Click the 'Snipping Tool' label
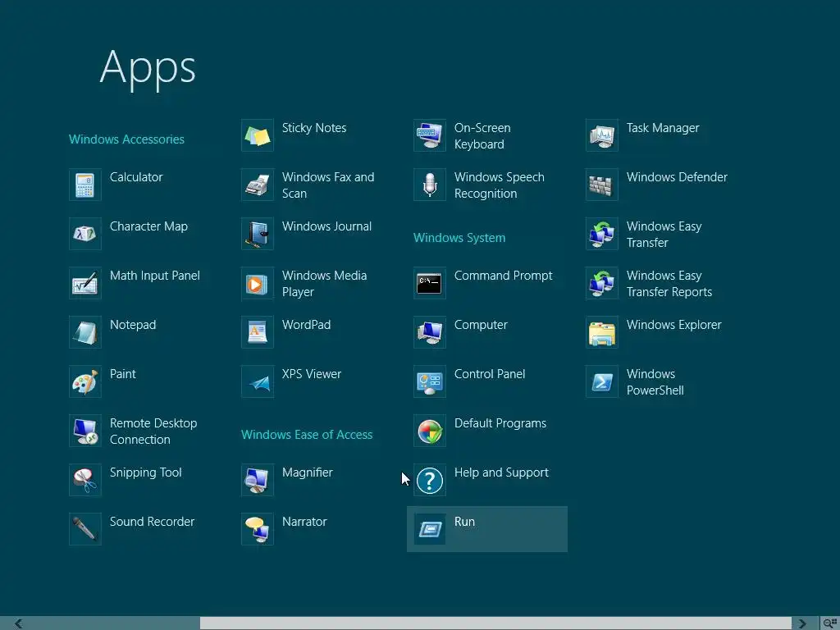Screen dimensions: 840x630 click(x=146, y=472)
